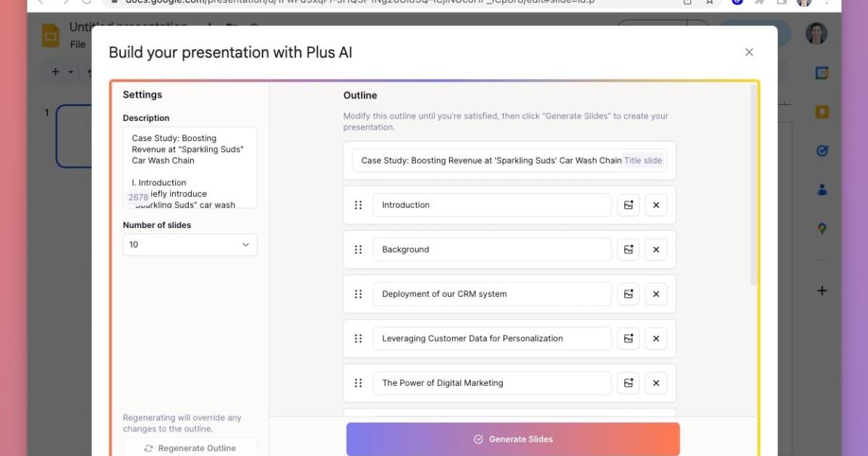Screen dimensions: 868x456
Task: Open Google Tasks in side panel
Action: 822,151
